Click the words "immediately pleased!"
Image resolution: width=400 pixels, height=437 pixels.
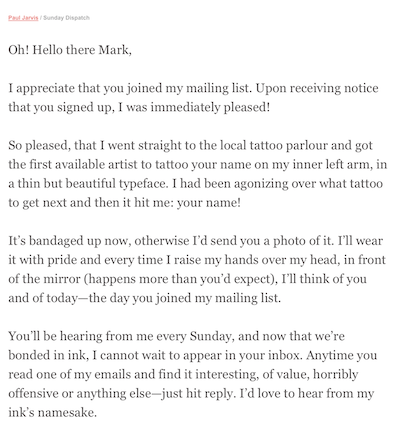(x=210, y=107)
